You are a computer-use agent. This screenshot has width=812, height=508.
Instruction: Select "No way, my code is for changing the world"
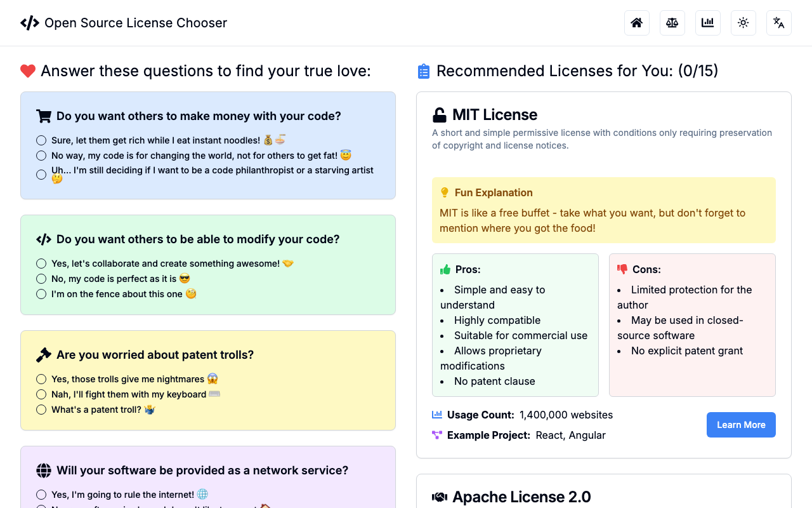(41, 156)
